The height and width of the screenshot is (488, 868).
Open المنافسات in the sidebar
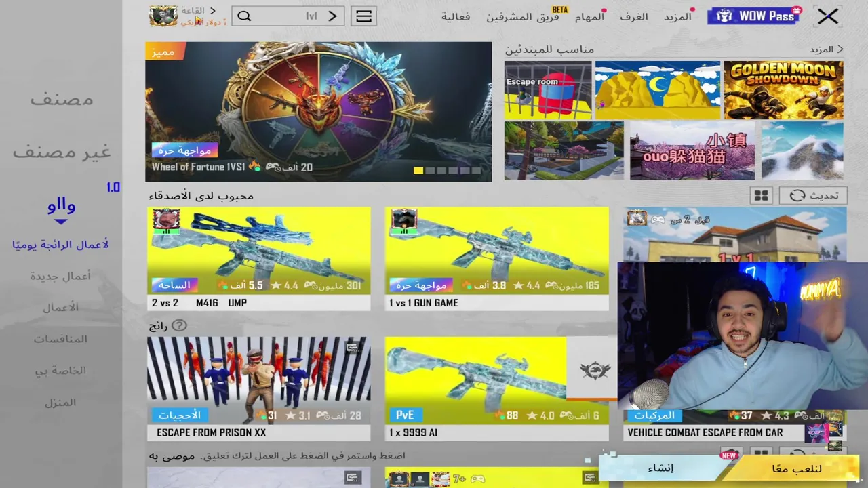tap(61, 339)
